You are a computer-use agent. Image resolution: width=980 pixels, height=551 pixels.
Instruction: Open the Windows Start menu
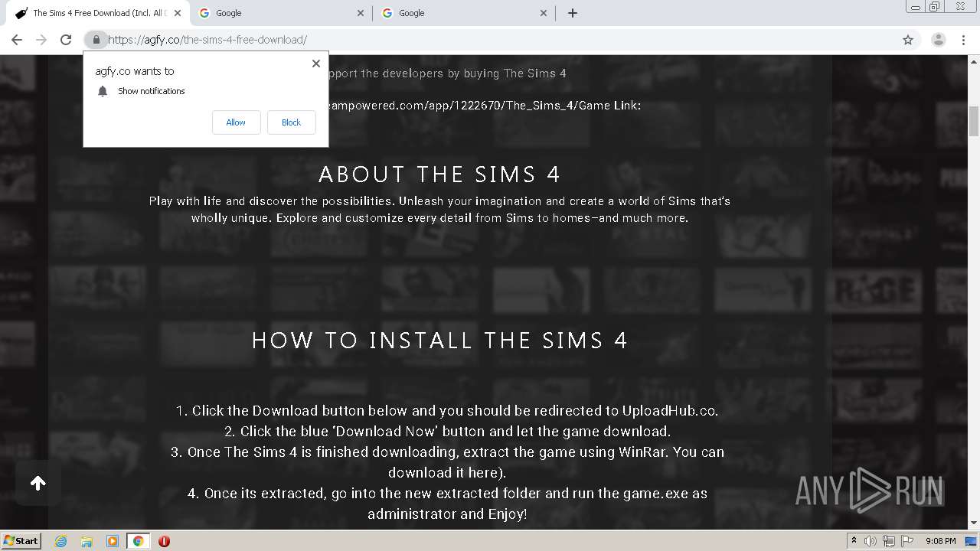click(x=21, y=541)
